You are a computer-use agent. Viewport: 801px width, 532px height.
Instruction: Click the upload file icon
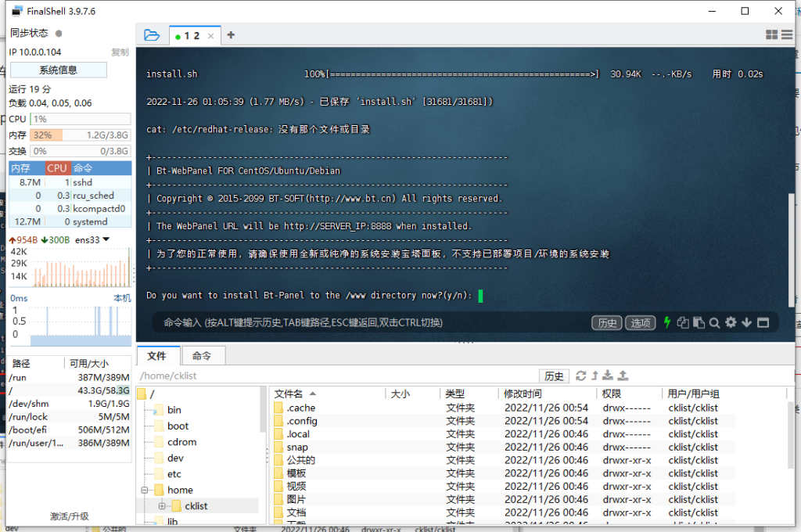[x=623, y=376]
